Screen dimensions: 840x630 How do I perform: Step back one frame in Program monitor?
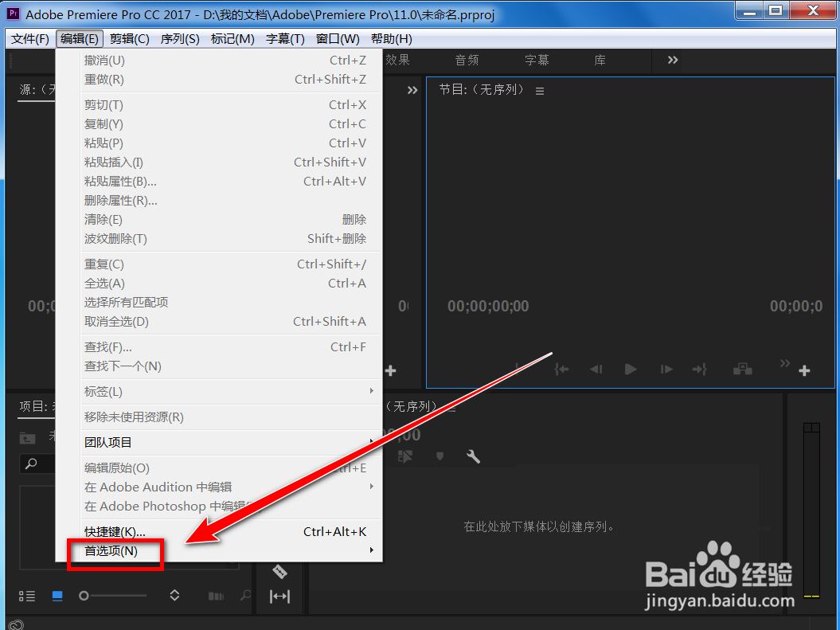[596, 369]
